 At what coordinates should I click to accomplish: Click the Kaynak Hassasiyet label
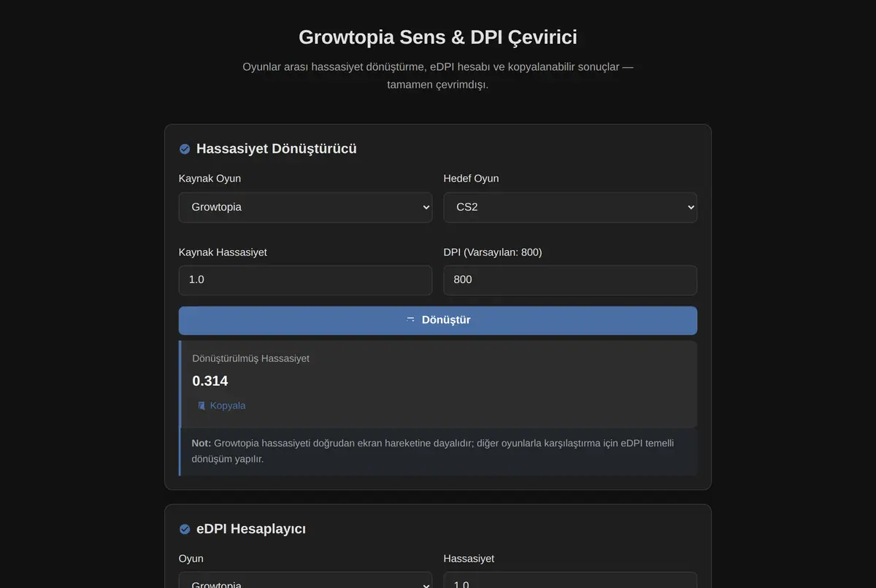(223, 252)
